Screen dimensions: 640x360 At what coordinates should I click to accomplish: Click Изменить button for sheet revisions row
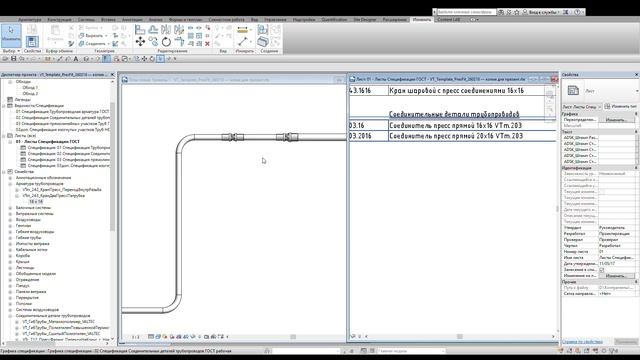click(616, 276)
